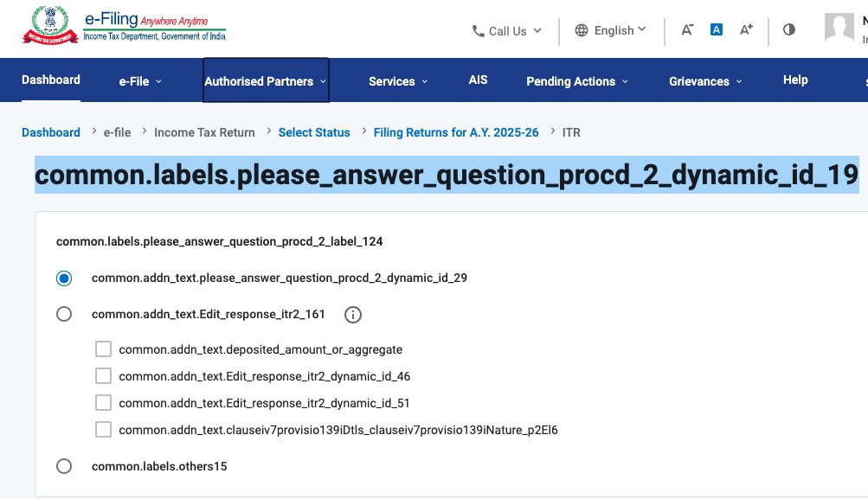Open the info tooltip beside Edit_response_itr2_161

click(352, 315)
